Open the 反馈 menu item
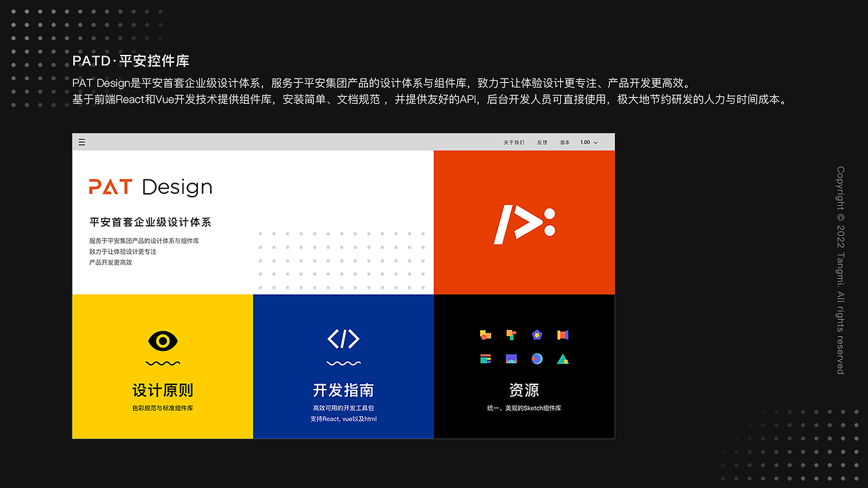 click(542, 142)
